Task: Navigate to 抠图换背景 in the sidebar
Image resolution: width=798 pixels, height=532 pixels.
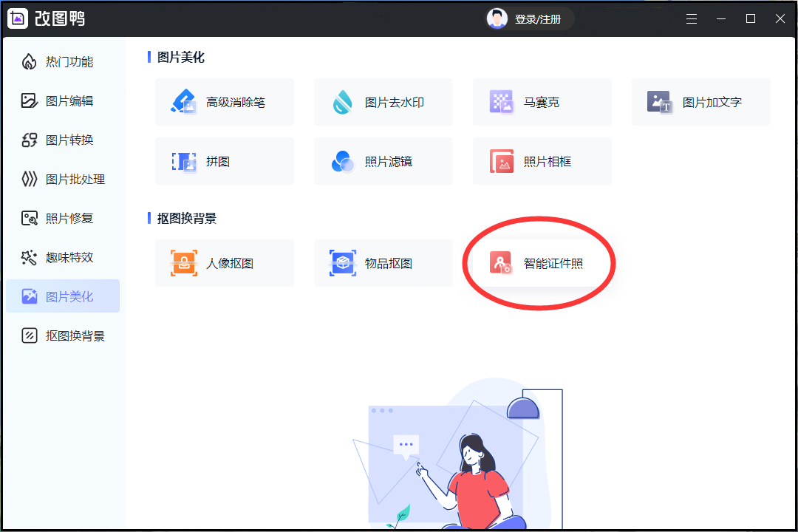Action: [63, 335]
